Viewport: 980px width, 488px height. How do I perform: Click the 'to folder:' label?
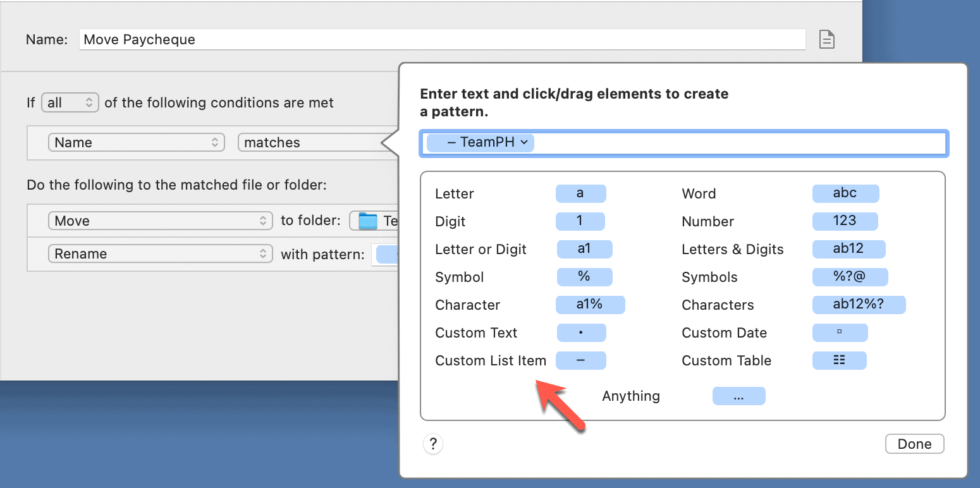[310, 221]
